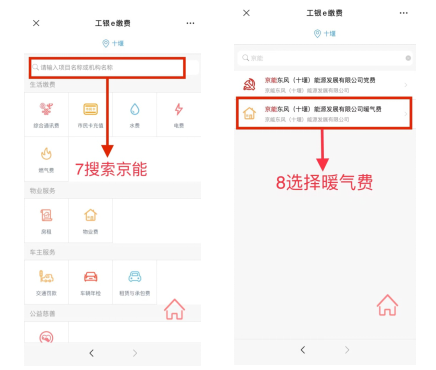436x370 pixels.
Task: Open more options menu in left screen
Action: [x=190, y=23]
